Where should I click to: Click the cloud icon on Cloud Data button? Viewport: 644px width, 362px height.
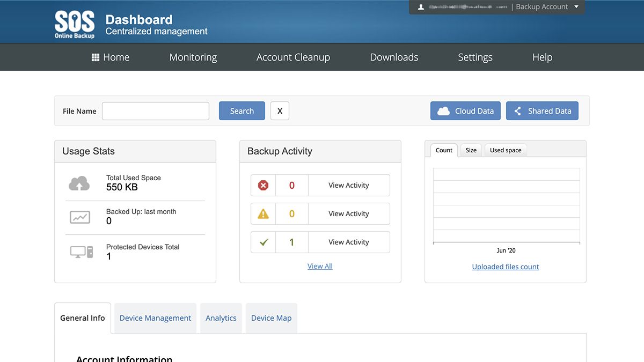tap(443, 110)
